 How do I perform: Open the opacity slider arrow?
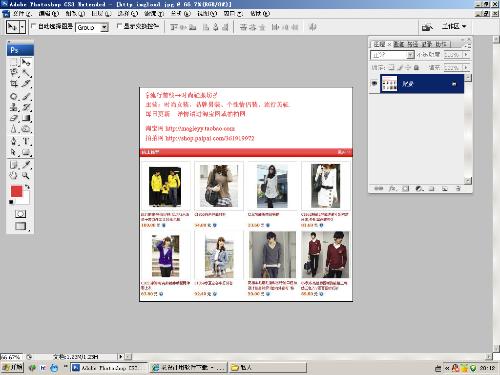[466, 54]
